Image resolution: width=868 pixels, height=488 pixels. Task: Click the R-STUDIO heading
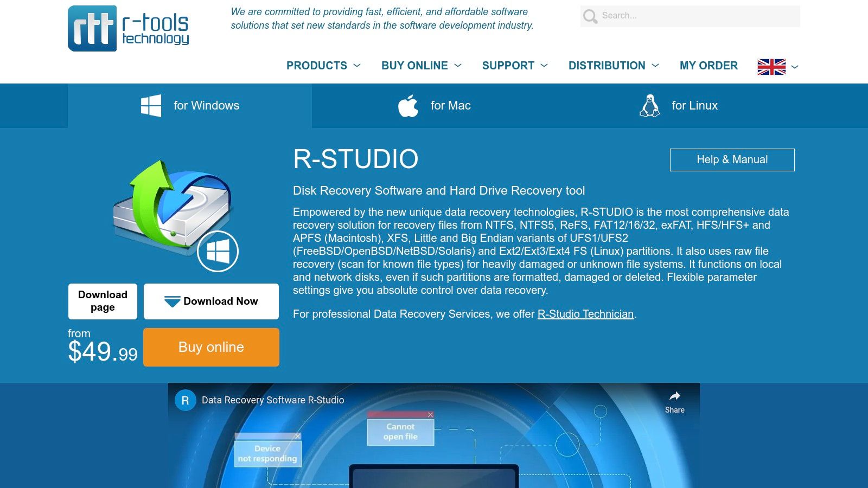(356, 159)
